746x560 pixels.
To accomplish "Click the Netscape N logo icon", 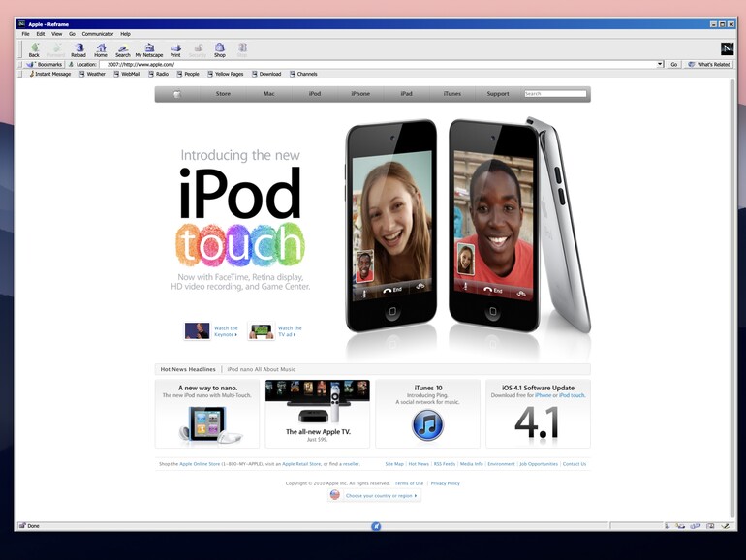I will (x=727, y=48).
